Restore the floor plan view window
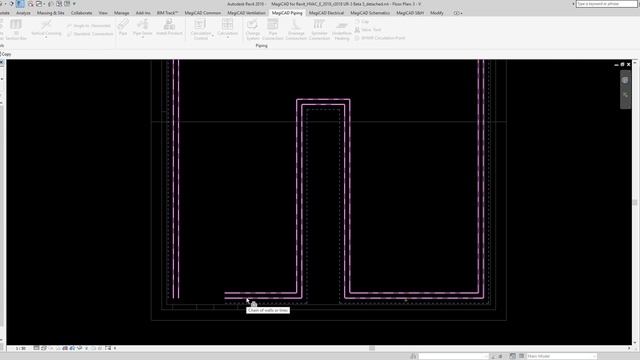This screenshot has height=360, width=640. point(622,64)
